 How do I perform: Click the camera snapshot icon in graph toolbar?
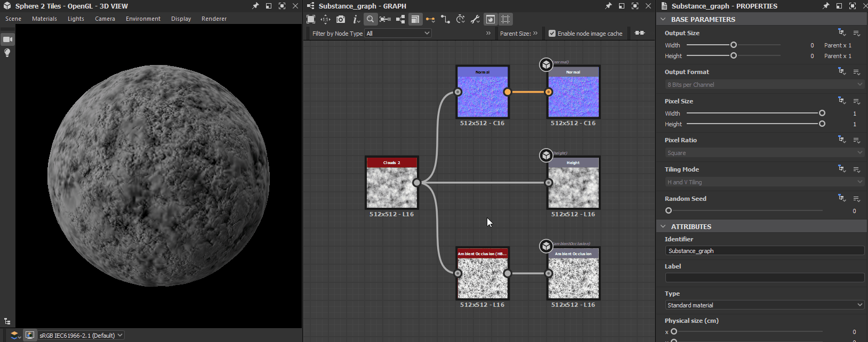pyautogui.click(x=341, y=19)
